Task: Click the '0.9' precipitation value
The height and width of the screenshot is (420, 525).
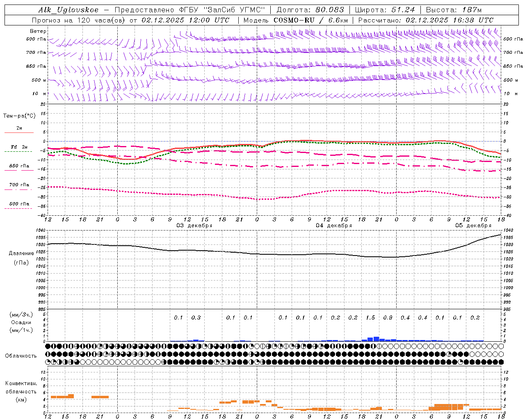Action: point(388,318)
